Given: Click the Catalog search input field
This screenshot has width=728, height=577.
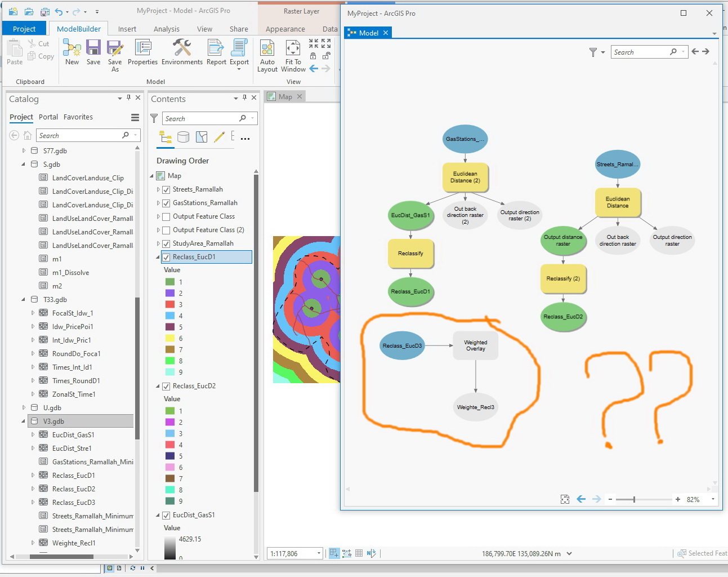Looking at the screenshot, I should pyautogui.click(x=79, y=135).
